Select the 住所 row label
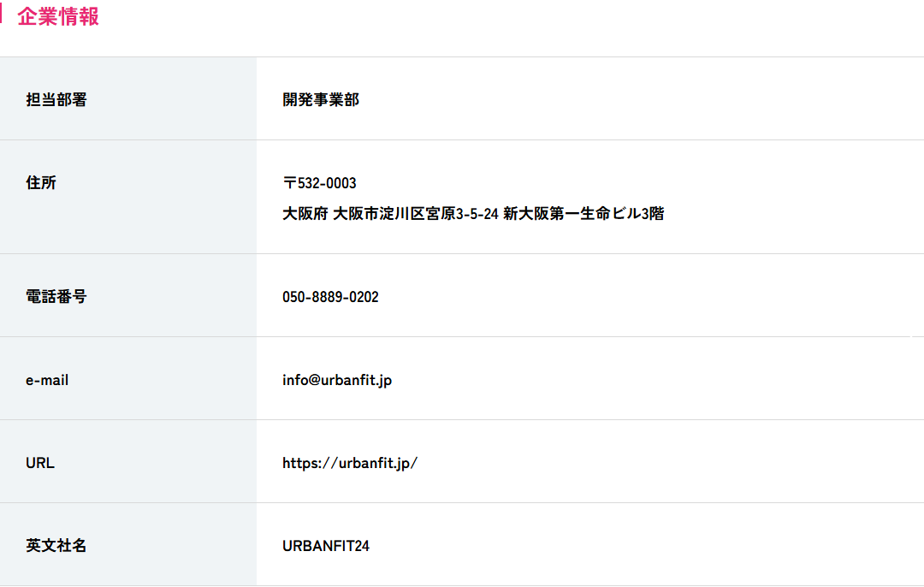The image size is (924, 587). tap(41, 183)
